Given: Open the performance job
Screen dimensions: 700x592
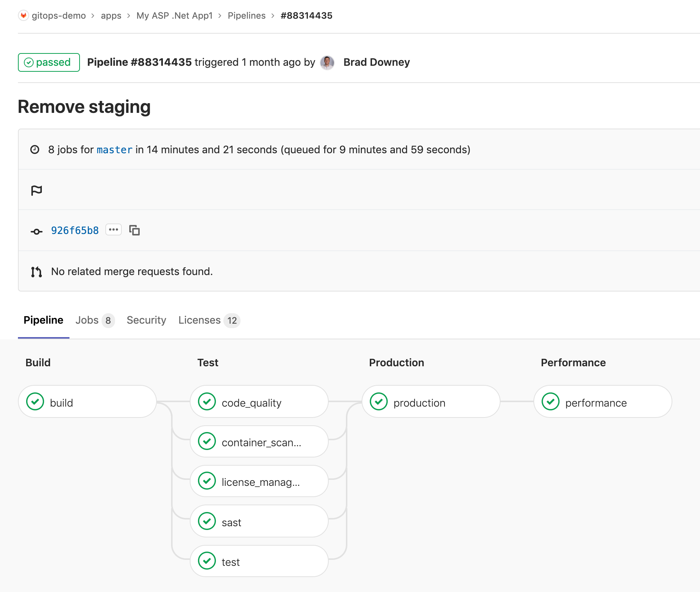Looking at the screenshot, I should [x=603, y=401].
